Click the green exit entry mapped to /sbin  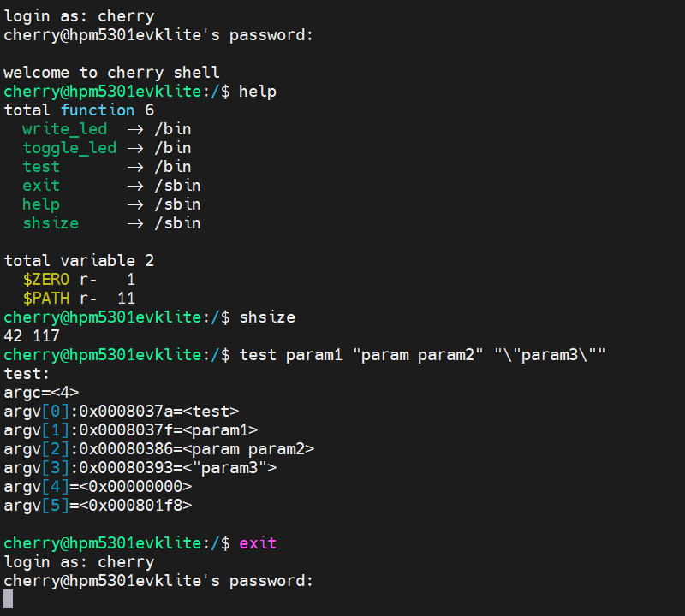[x=41, y=186]
